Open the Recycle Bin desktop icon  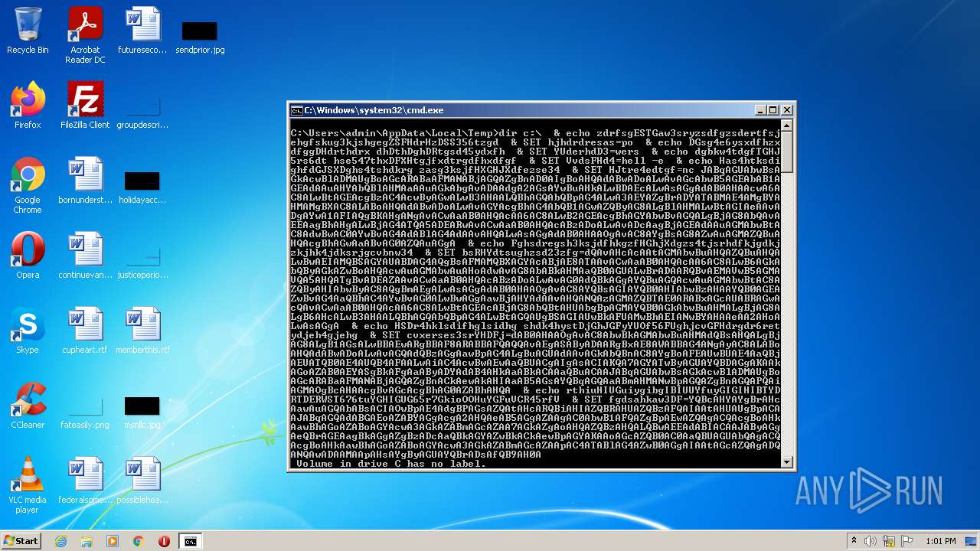(x=28, y=31)
